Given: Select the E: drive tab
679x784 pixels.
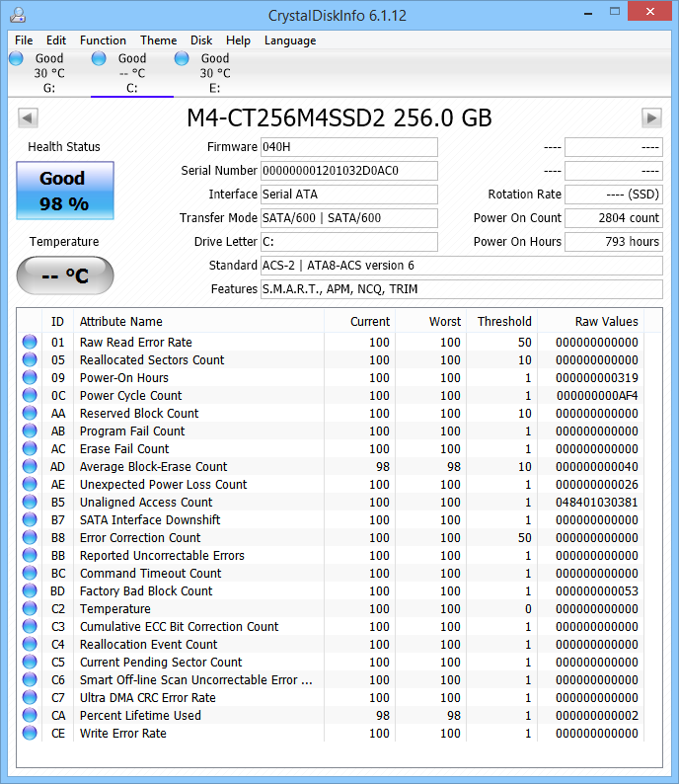Looking at the screenshot, I should pos(215,73).
